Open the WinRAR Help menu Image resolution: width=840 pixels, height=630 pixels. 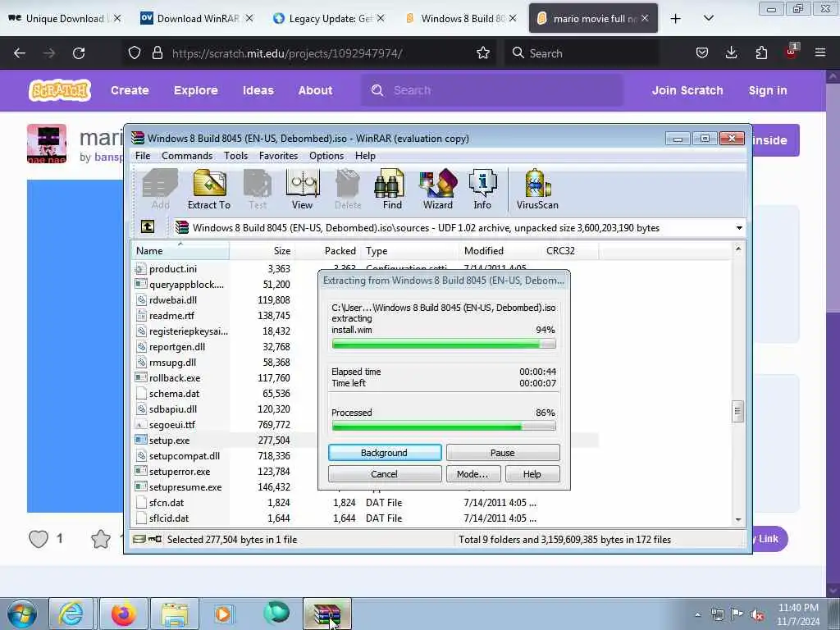(365, 156)
